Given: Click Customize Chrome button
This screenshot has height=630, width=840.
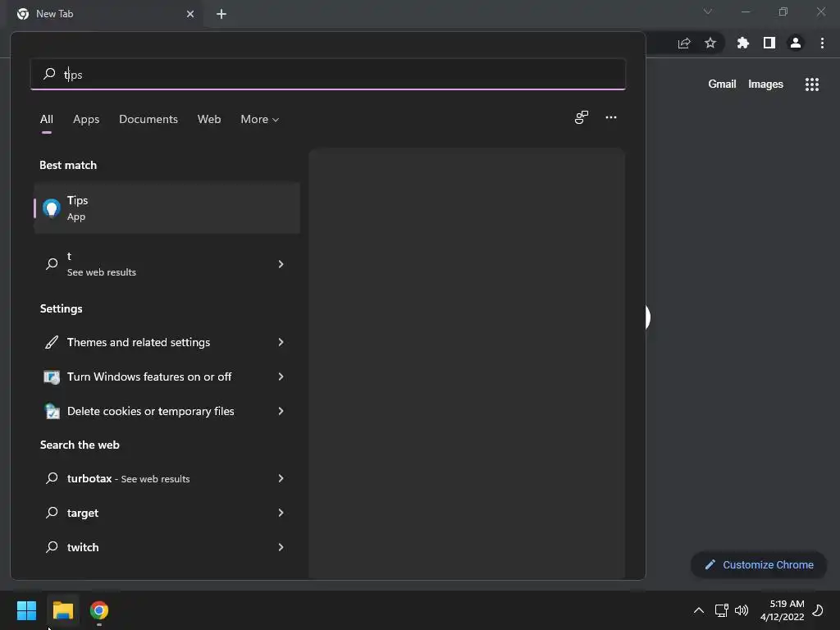Looking at the screenshot, I should click(759, 564).
